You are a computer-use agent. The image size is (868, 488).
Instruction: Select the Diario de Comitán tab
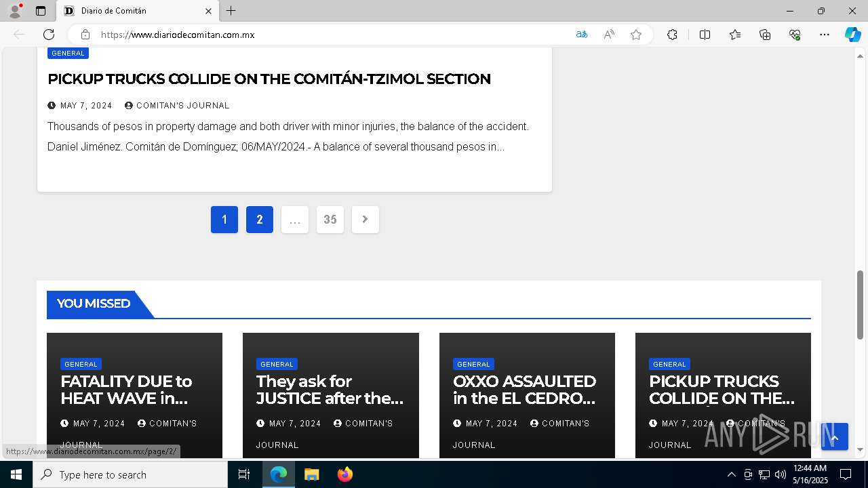[138, 11]
